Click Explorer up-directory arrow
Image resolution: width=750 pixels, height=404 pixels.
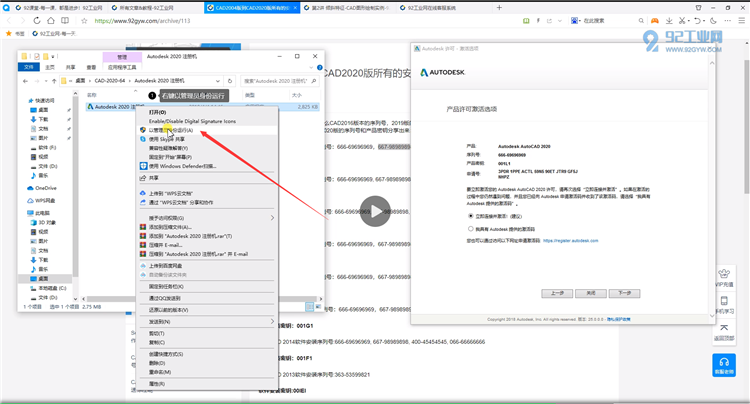[54, 81]
